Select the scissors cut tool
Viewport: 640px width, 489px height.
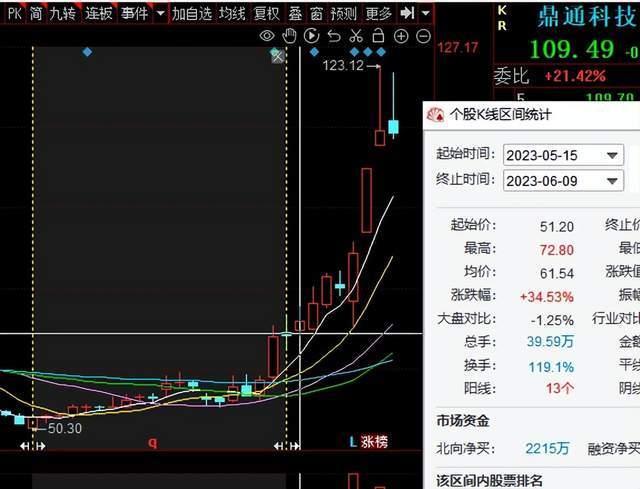point(356,36)
